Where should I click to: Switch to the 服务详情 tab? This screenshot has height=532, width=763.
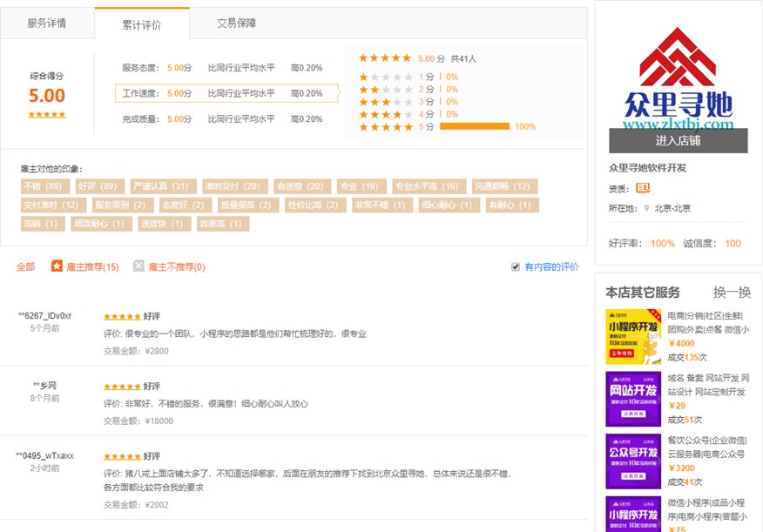tap(47, 24)
